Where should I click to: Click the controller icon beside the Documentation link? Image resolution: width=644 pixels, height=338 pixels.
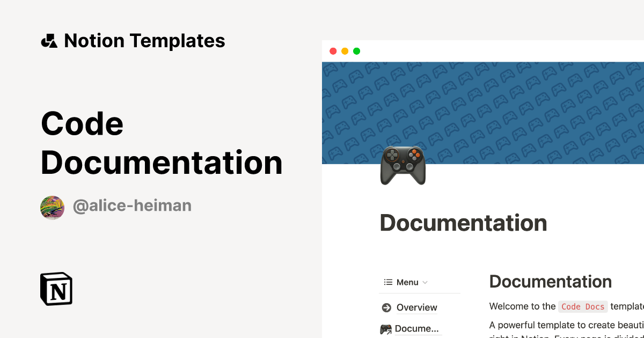coord(386,329)
